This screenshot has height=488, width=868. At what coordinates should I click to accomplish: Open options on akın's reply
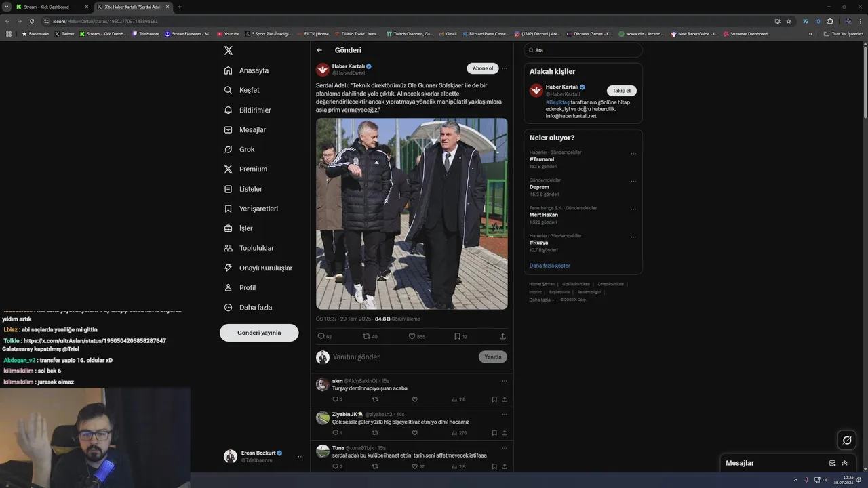click(504, 381)
